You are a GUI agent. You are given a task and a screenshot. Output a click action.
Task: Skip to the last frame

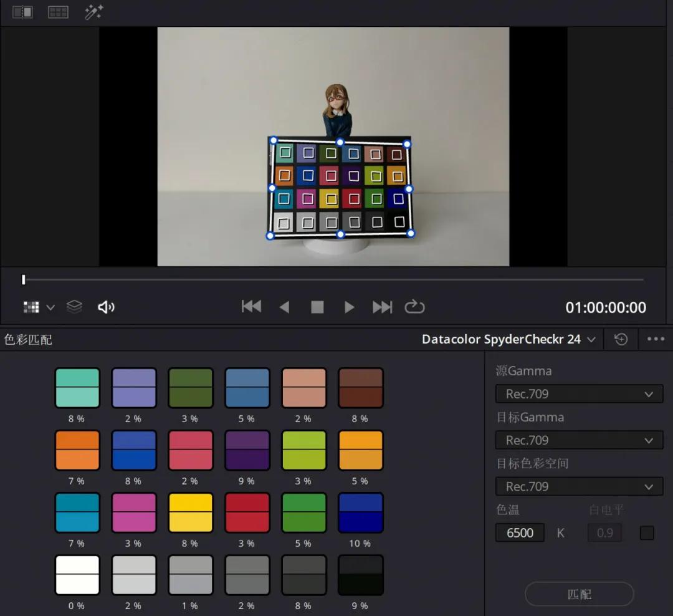point(382,307)
